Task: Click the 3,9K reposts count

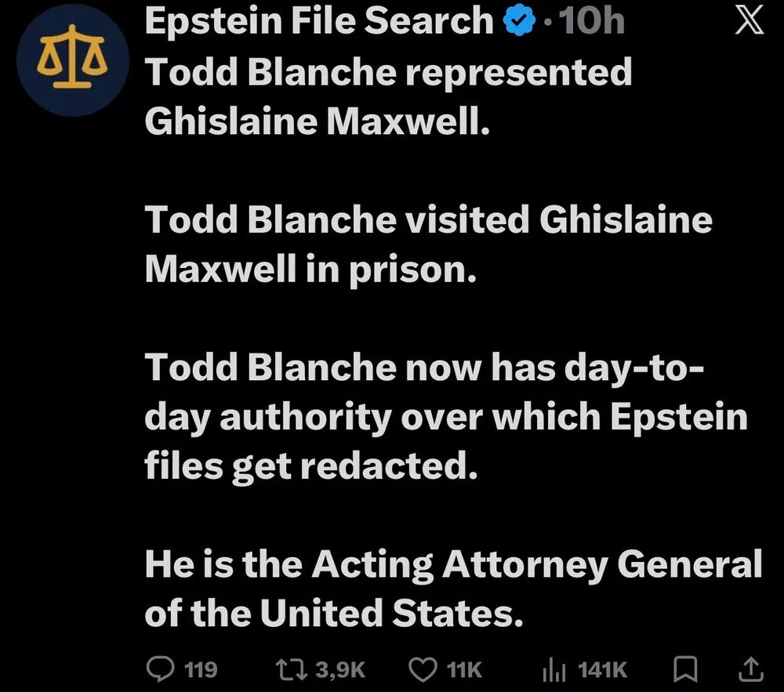Action: [x=339, y=668]
